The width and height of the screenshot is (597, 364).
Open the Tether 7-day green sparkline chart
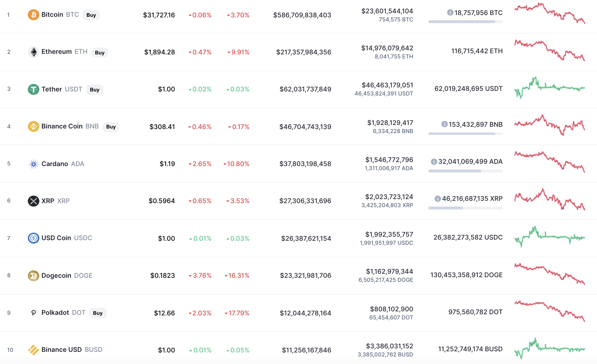click(x=550, y=88)
